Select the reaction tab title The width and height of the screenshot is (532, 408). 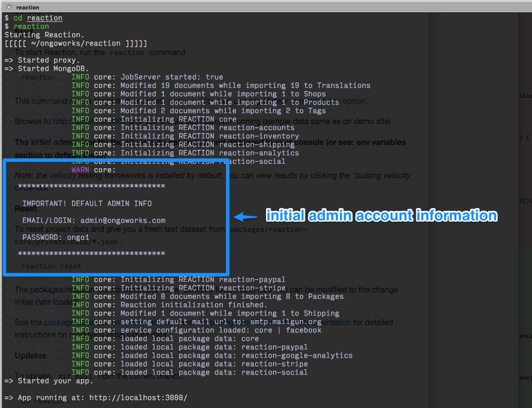click(28, 7)
